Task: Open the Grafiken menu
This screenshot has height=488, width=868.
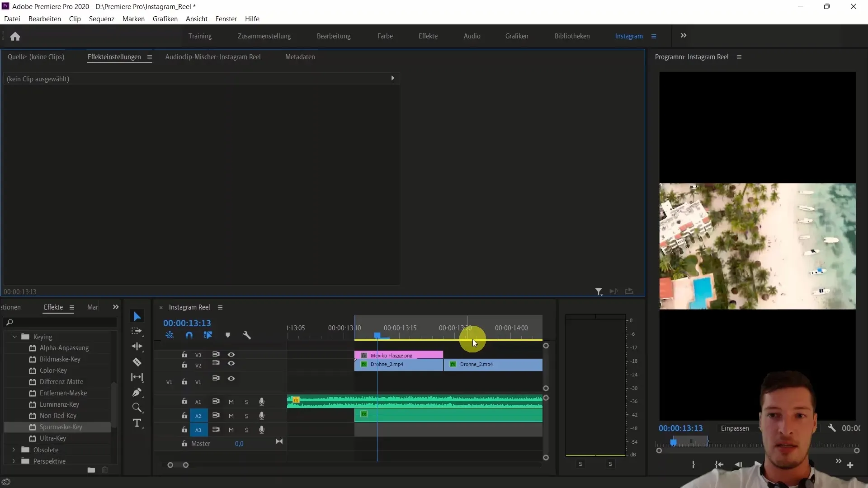Action: coord(165,19)
